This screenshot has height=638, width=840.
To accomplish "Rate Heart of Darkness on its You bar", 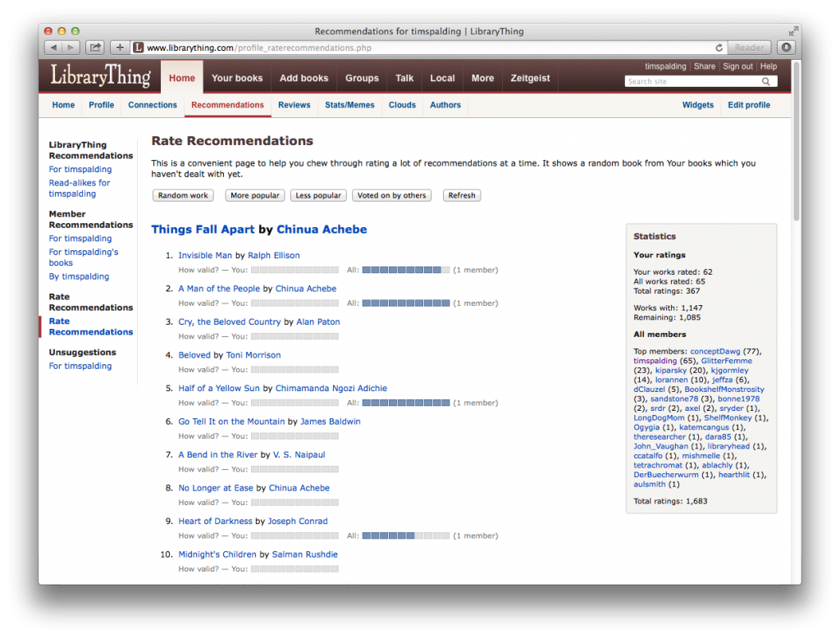I will point(294,535).
